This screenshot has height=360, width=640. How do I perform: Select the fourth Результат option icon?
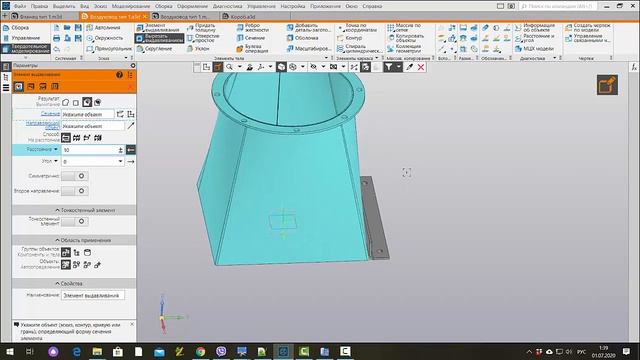point(98,102)
